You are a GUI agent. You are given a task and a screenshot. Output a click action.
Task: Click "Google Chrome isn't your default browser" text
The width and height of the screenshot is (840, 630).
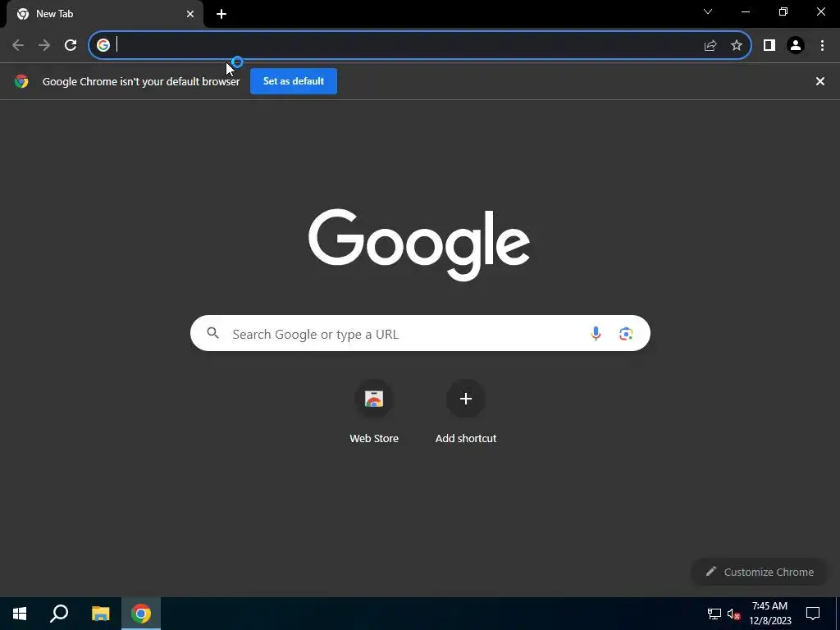141,81
